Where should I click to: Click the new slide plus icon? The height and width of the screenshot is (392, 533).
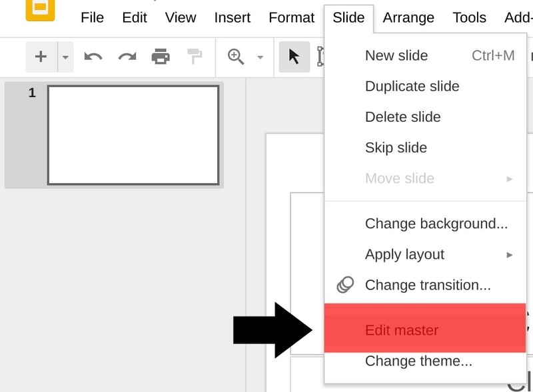[x=41, y=57]
